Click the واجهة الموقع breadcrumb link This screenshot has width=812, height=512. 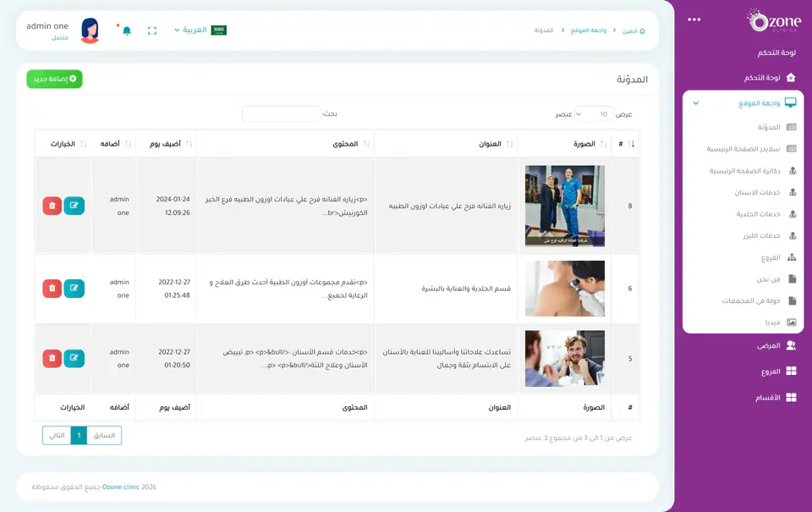pos(589,30)
